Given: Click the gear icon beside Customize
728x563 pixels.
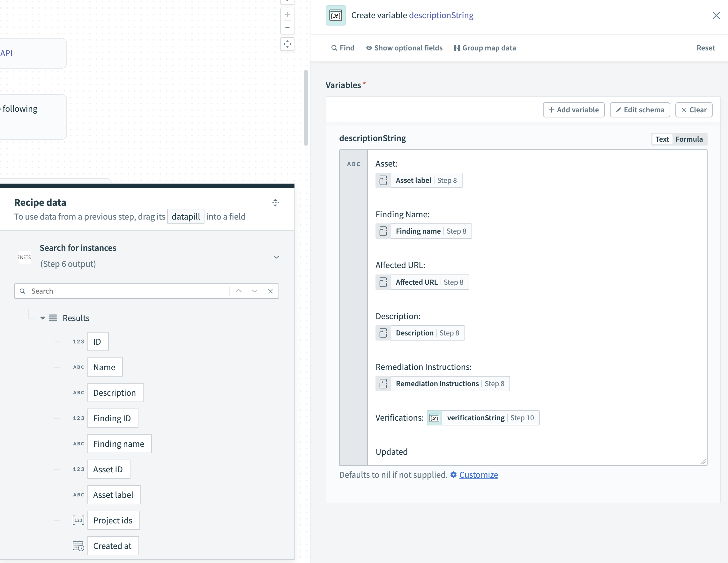Looking at the screenshot, I should coord(453,475).
